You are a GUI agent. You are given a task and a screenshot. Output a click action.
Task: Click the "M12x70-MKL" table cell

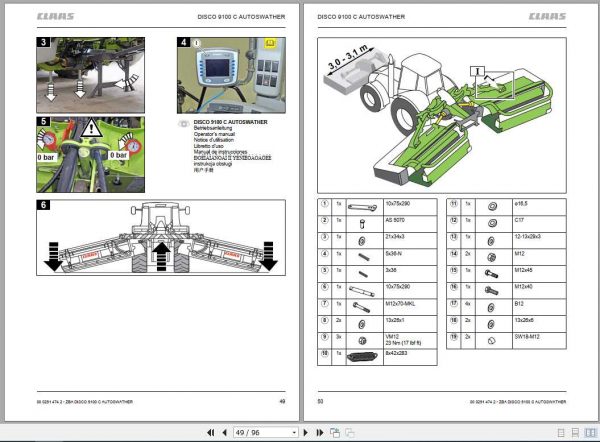coord(410,307)
